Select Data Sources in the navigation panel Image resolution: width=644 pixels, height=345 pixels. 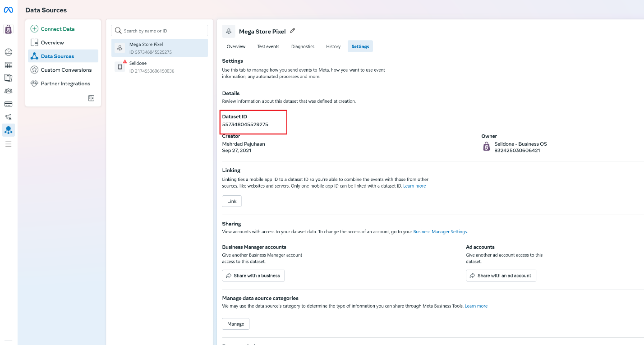pos(63,56)
